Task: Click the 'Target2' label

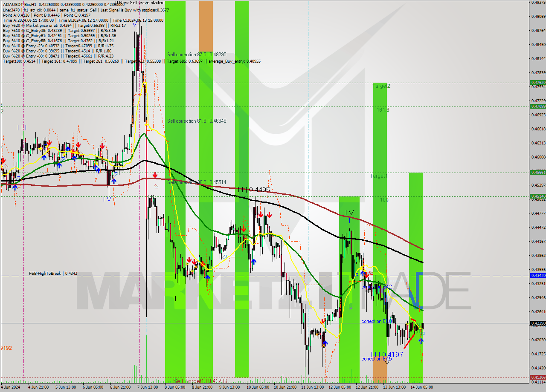Action: 381,86
